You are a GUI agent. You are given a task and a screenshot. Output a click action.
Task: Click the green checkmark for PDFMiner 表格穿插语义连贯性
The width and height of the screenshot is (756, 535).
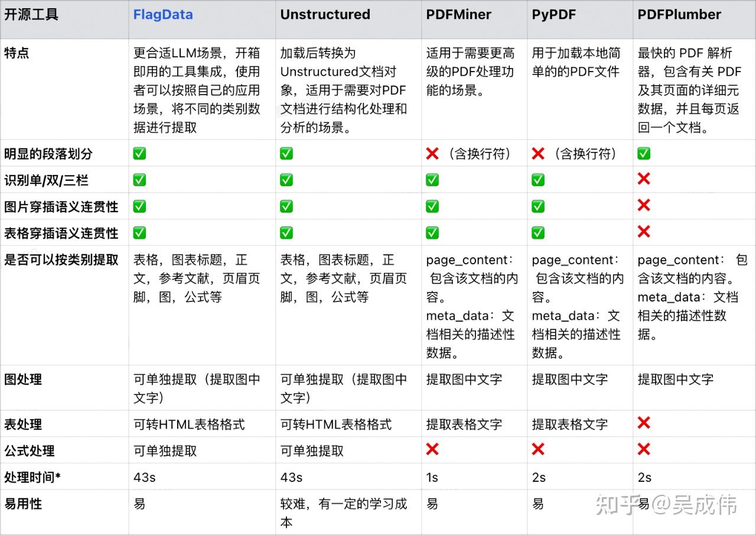point(432,232)
